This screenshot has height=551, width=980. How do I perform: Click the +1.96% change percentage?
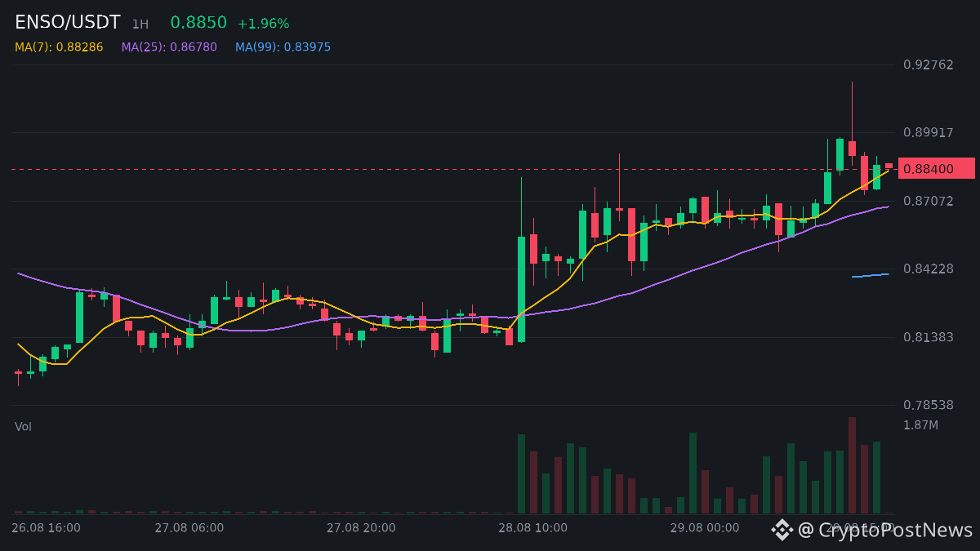[x=263, y=24]
